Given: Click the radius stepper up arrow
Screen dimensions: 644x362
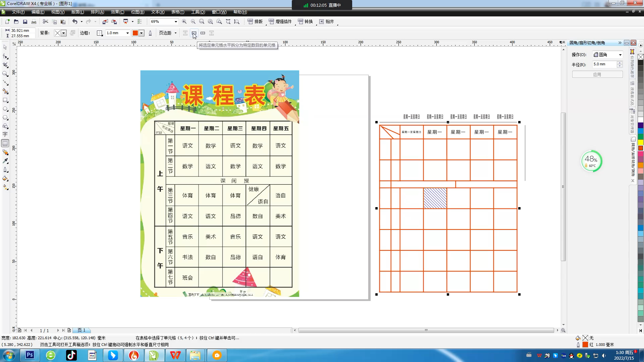Looking at the screenshot, I should click(x=620, y=63).
